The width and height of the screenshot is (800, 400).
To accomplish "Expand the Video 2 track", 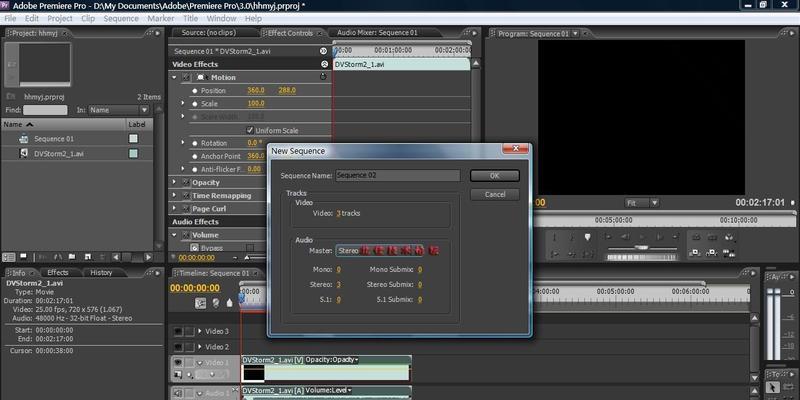I will pyautogui.click(x=200, y=347).
